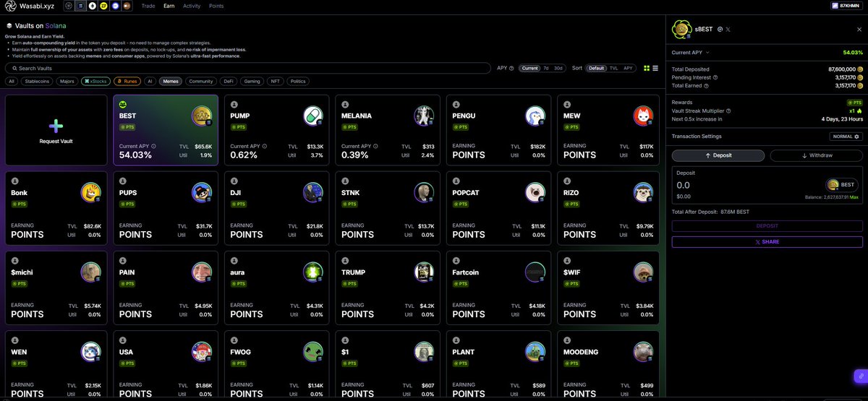Click the purple DEPOSIT submit button
This screenshot has width=868, height=401.
pyautogui.click(x=767, y=226)
